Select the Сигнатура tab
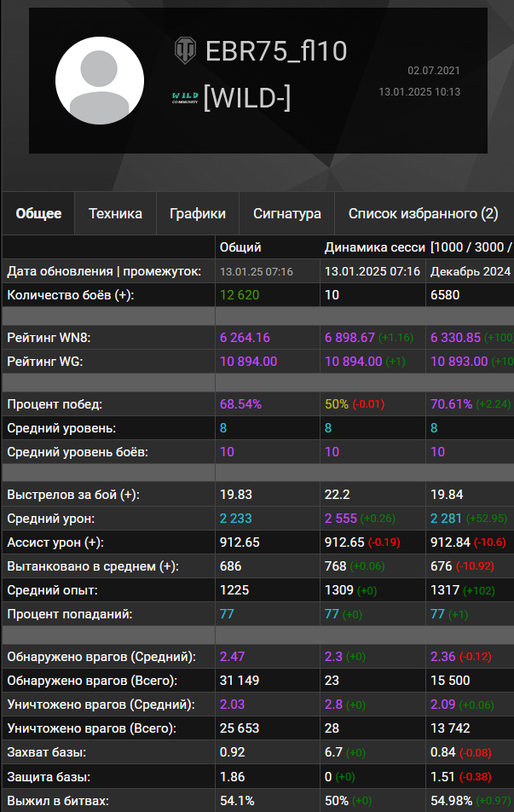This screenshot has height=812, width=514. 287,213
